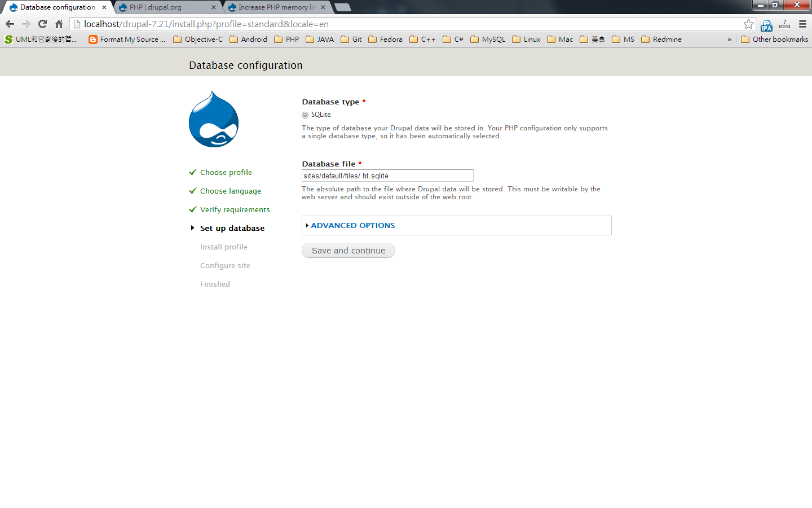Open the C# bookmarks folder
The height and width of the screenshot is (508, 812).
[453, 39]
